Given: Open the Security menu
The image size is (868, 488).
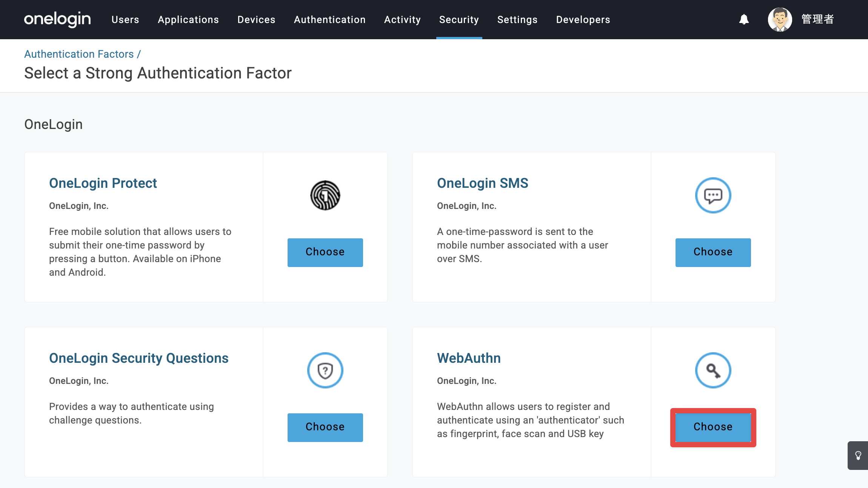Looking at the screenshot, I should click(x=459, y=20).
